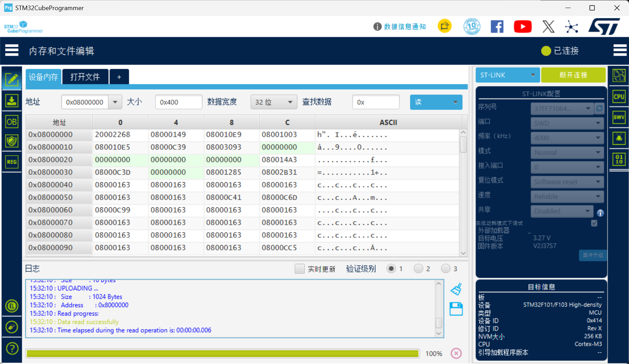Viewport: 629px width, 364px height.
Task: Open the REG registers viewer icon
Action: point(12,162)
